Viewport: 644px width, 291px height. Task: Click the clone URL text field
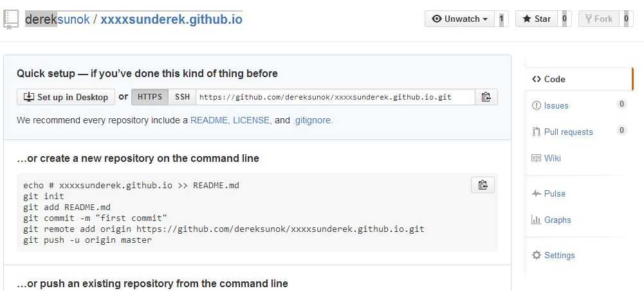click(336, 97)
